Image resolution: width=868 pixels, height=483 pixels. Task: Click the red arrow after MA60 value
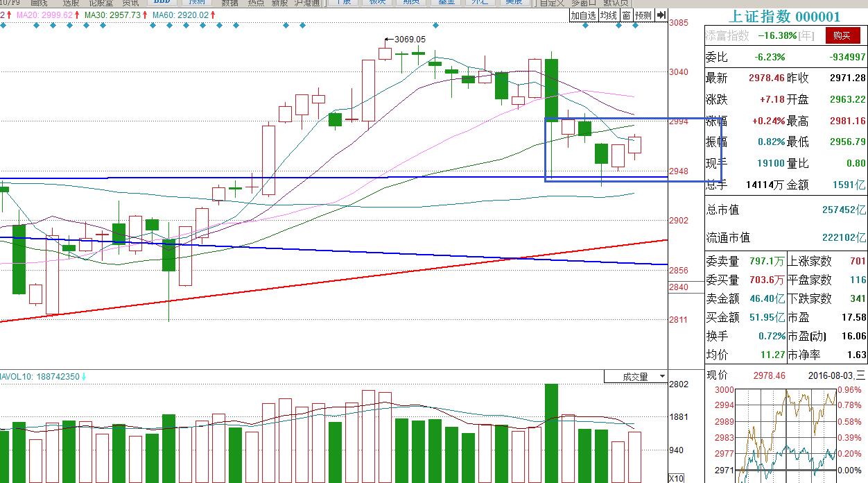coord(212,15)
